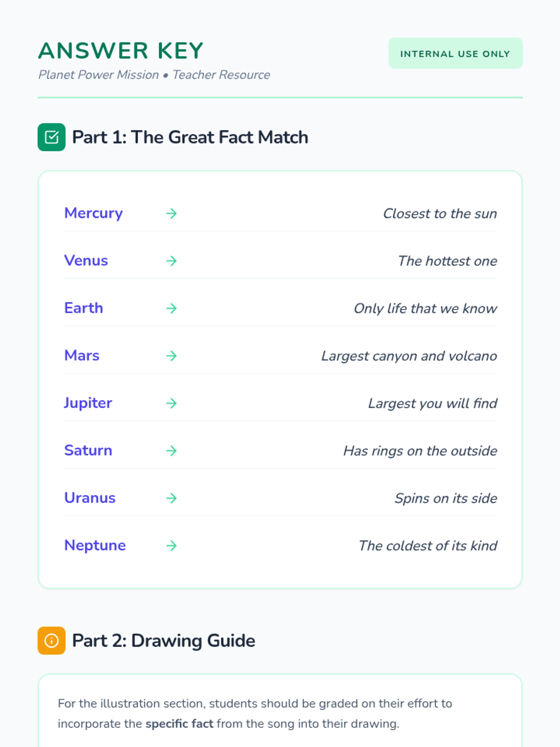Click the arrow icon next to Mars

(x=171, y=356)
